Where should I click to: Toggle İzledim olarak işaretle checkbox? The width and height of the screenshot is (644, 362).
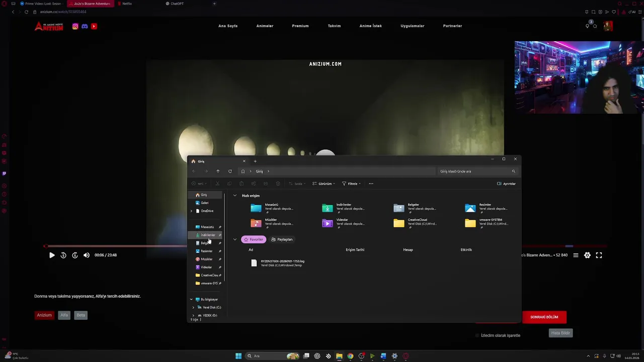[477, 335]
